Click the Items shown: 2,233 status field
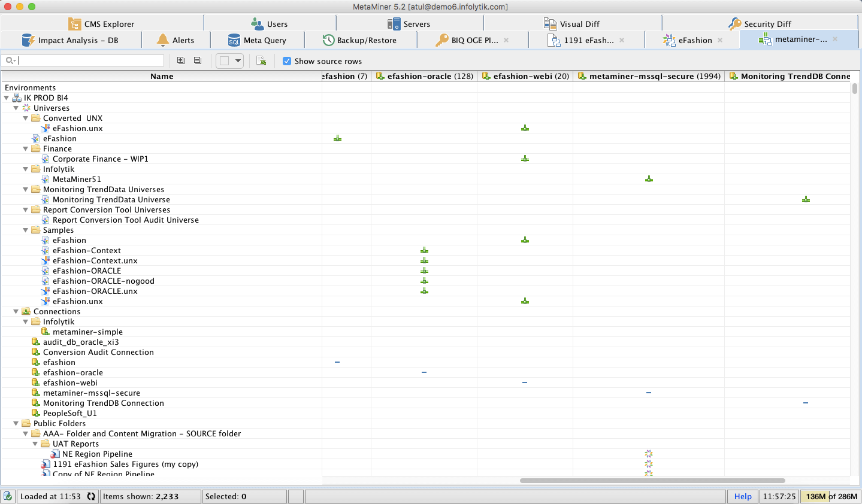 tap(150, 496)
